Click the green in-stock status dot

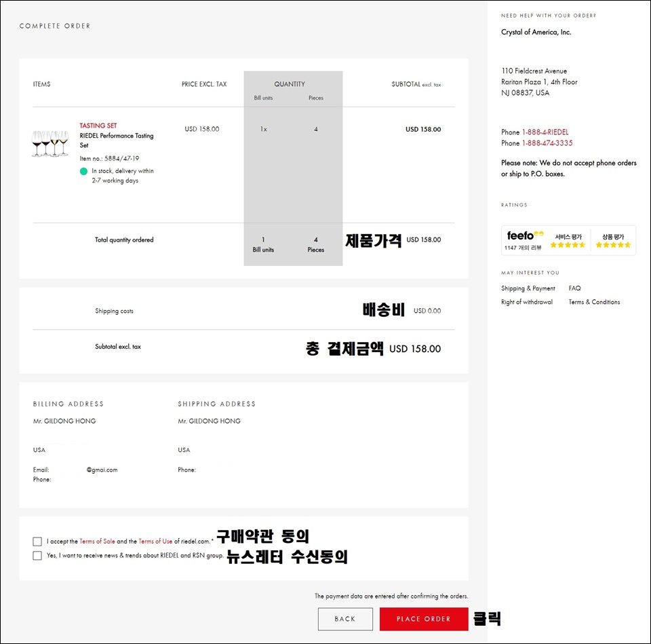point(83,171)
